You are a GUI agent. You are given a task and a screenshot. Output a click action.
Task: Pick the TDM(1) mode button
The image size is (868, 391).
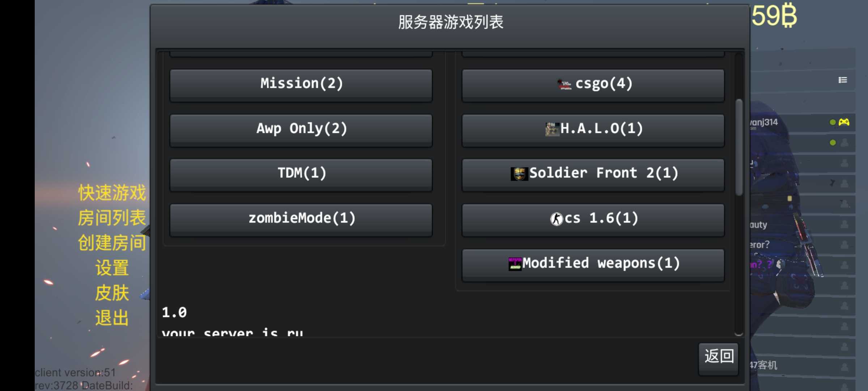point(301,174)
